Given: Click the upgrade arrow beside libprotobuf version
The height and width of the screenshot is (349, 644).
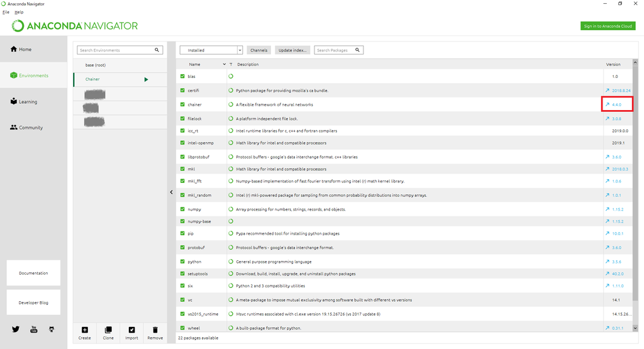Looking at the screenshot, I should tap(608, 157).
